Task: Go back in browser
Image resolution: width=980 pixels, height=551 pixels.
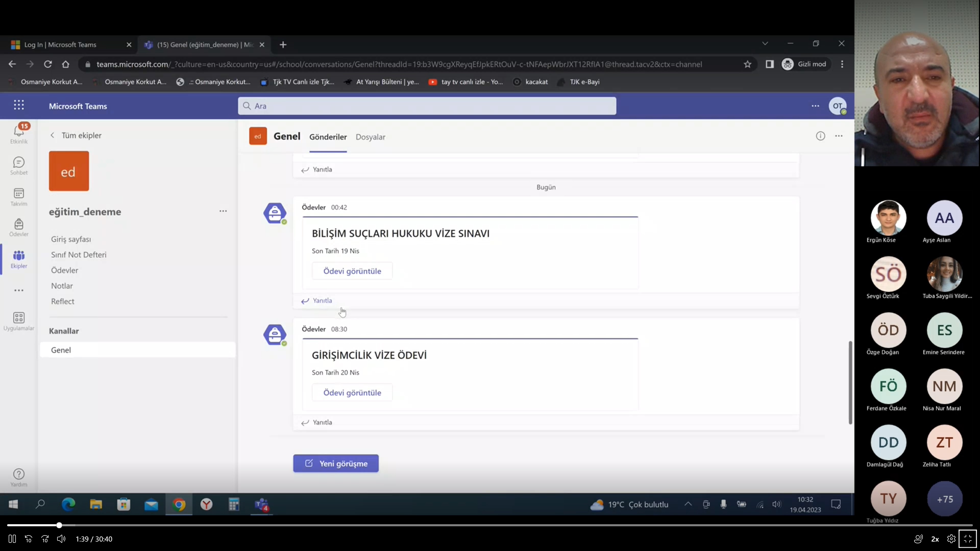Action: [x=12, y=64]
